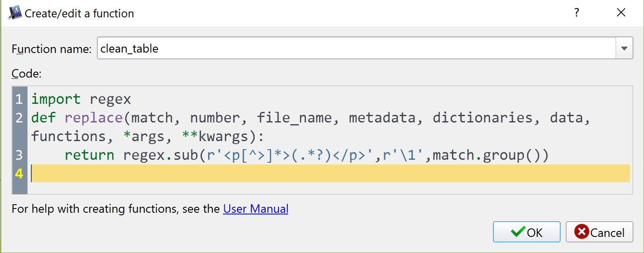Click the Sigil app icon in title bar
Viewport: 644px width, 253px height.
click(14, 13)
